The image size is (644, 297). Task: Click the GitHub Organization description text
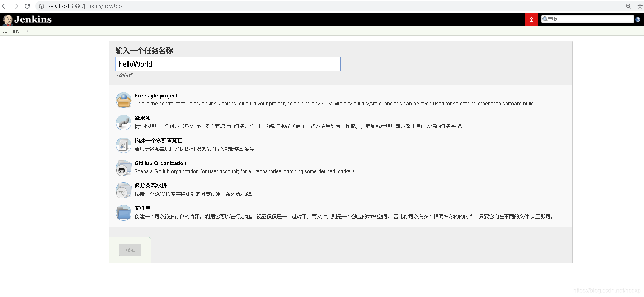click(245, 172)
